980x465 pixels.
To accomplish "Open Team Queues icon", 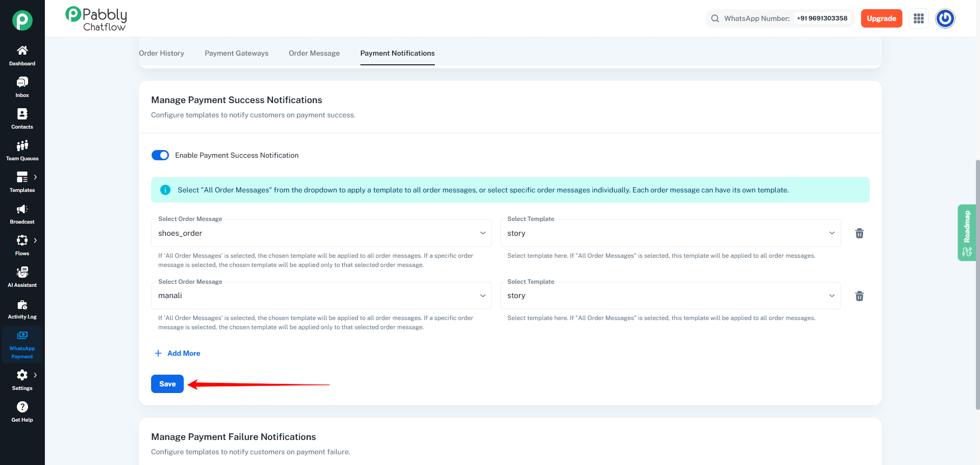I will coord(22,145).
